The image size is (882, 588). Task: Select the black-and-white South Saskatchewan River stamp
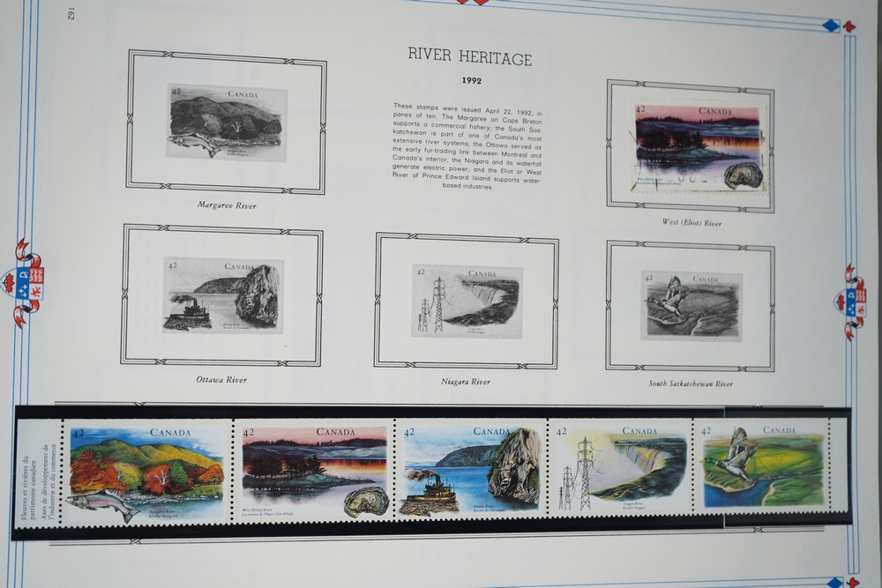691,305
